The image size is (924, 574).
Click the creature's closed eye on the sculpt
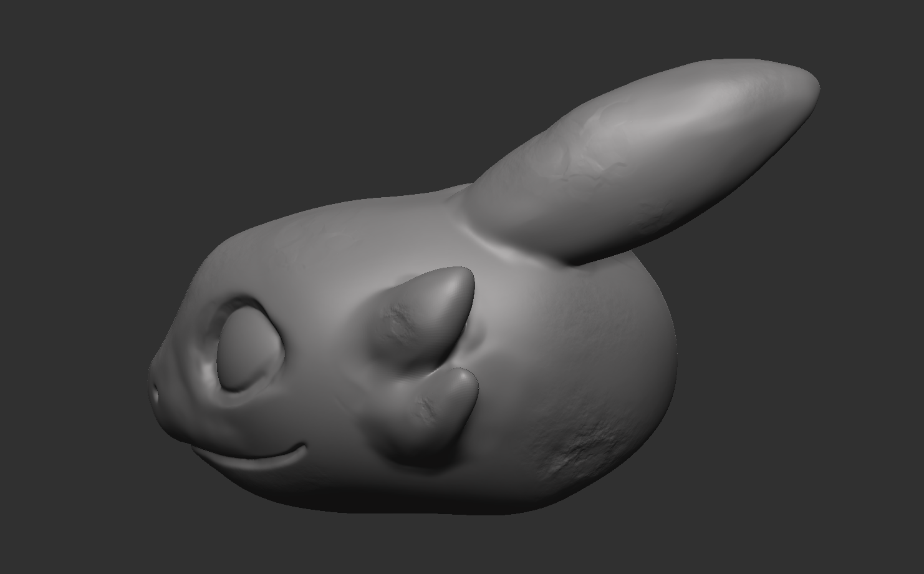(x=251, y=349)
